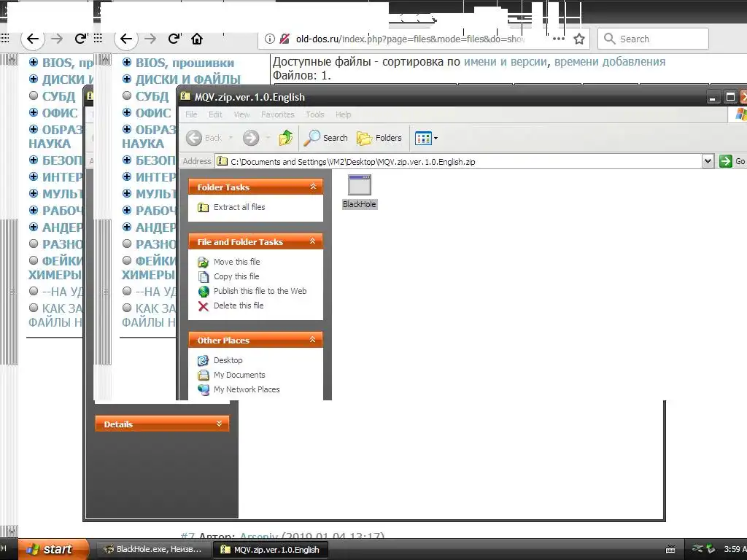This screenshot has height=560, width=747.
Task: Click the Explorer address path field
Action: tap(459, 161)
